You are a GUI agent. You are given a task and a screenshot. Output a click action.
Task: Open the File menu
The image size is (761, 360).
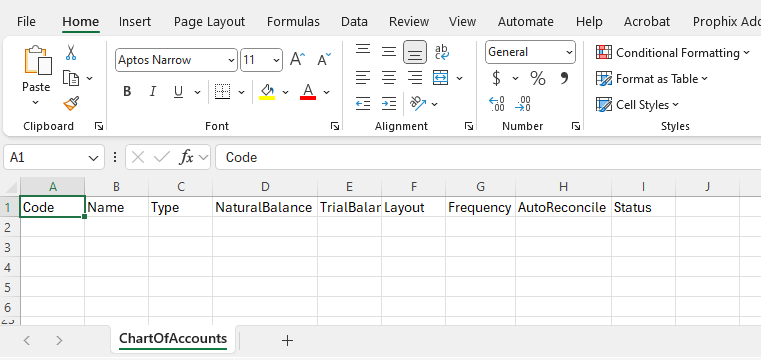click(x=26, y=22)
